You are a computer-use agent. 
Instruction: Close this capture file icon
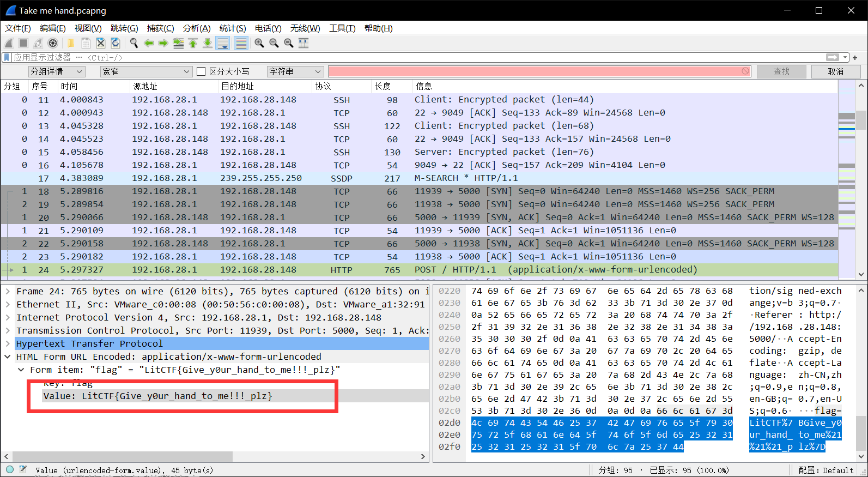(100, 43)
